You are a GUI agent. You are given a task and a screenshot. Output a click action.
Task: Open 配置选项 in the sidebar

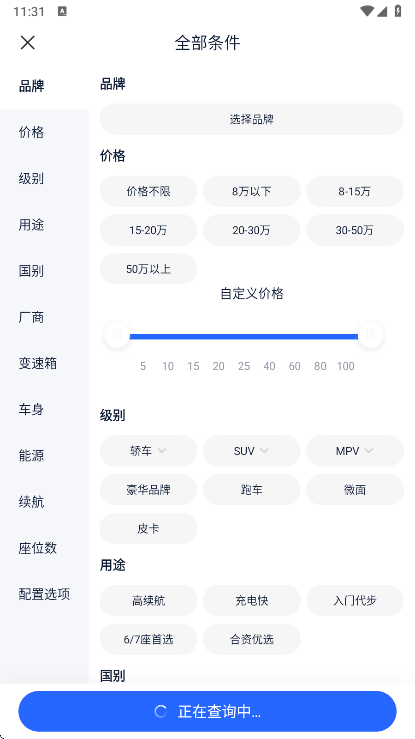pos(44,594)
